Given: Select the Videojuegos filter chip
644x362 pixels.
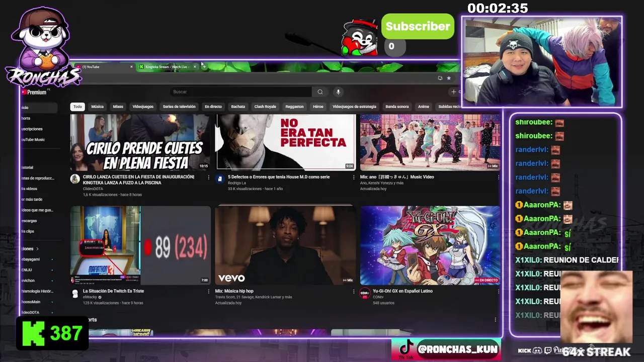Looking at the screenshot, I should tap(143, 107).
